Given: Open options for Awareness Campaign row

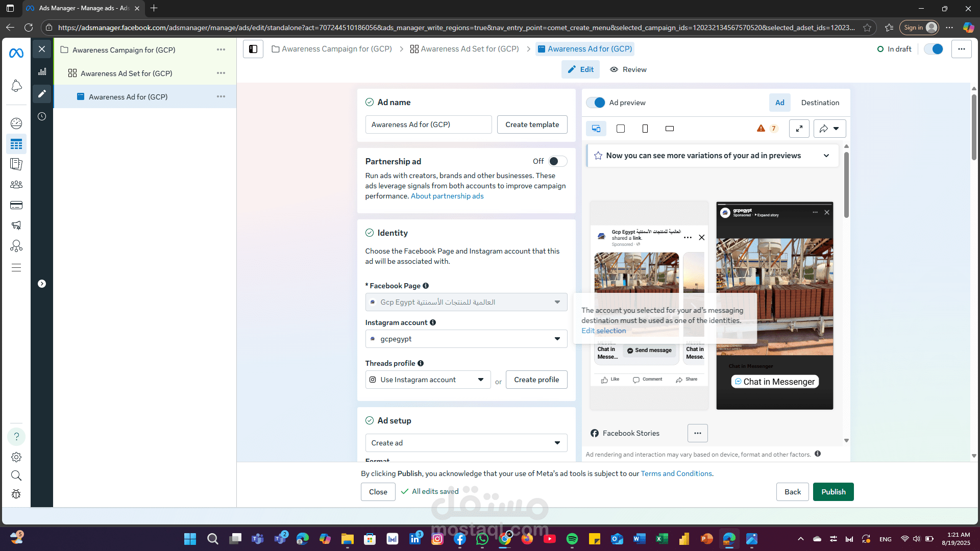Looking at the screenshot, I should click(221, 49).
